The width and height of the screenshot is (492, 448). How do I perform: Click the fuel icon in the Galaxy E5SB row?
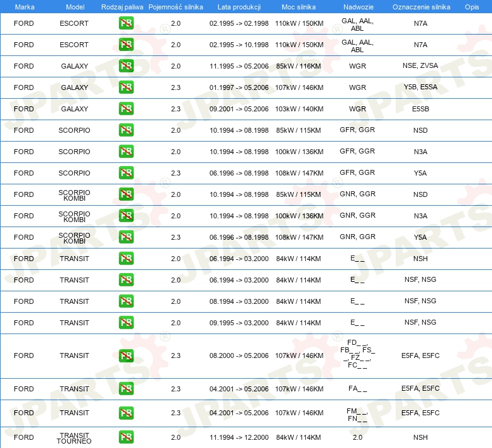126,109
